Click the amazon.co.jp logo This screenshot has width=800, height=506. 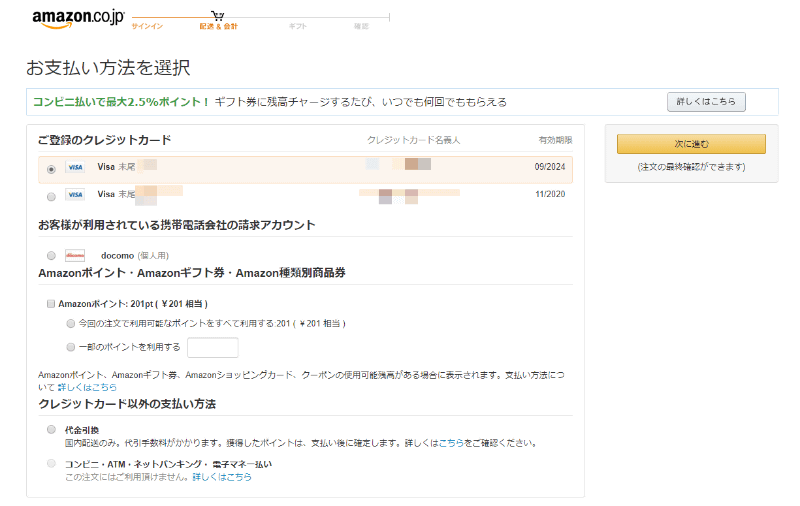pyautogui.click(x=78, y=19)
